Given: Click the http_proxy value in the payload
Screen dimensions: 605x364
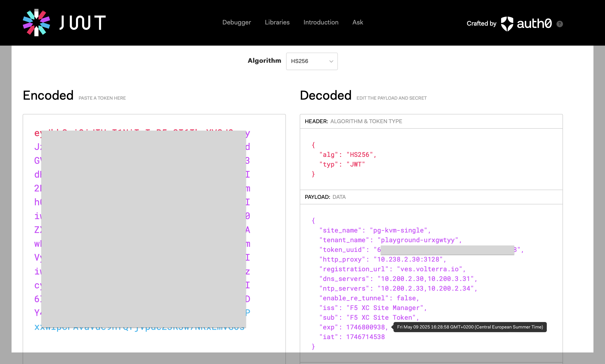Looking at the screenshot, I should (410, 259).
